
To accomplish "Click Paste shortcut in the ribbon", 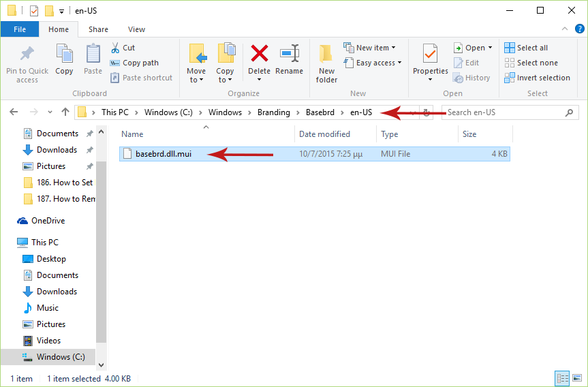I will [x=141, y=78].
